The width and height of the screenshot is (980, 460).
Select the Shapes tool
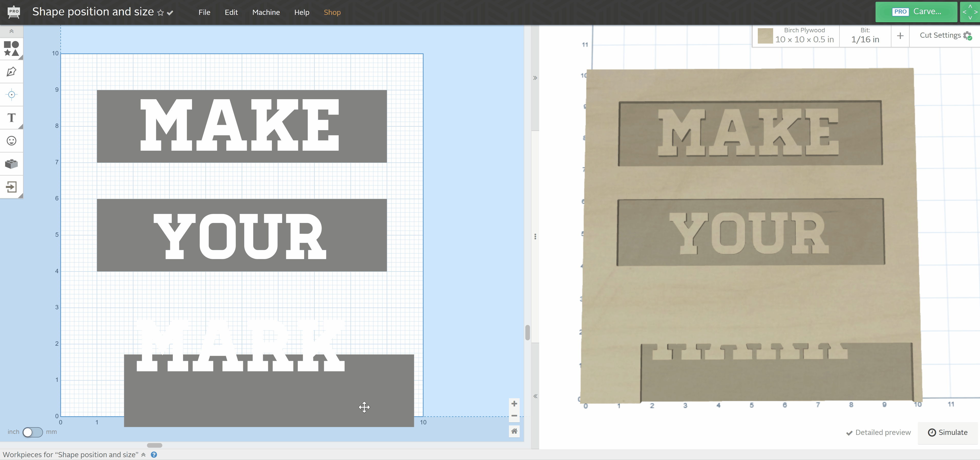tap(12, 49)
